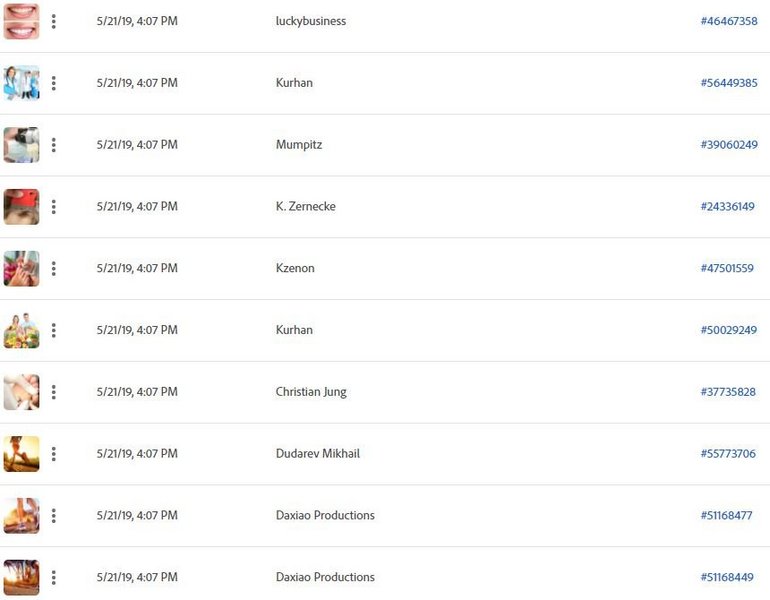The height and width of the screenshot is (600, 770).
Task: Open asset link #46467358
Action: click(729, 21)
